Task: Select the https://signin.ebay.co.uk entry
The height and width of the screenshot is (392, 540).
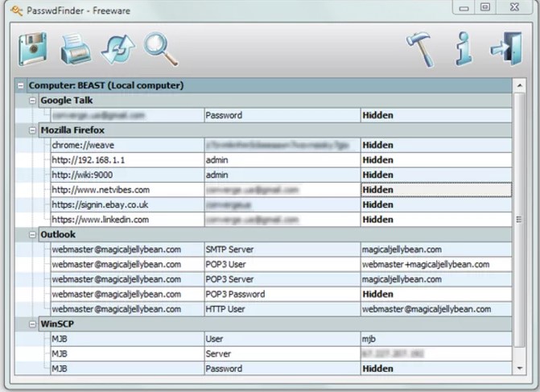Action: (x=127, y=205)
